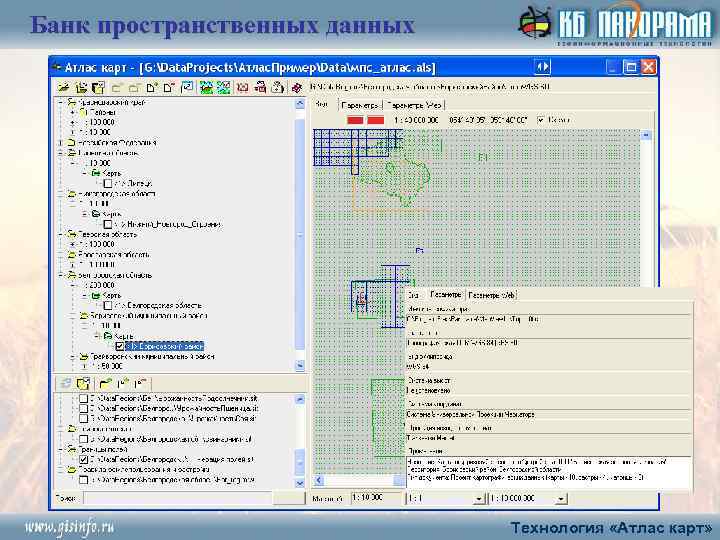This screenshot has height=540, width=720.
Task: Click the page icon with a red mark in the lower toolbar
Action: pos(140,383)
